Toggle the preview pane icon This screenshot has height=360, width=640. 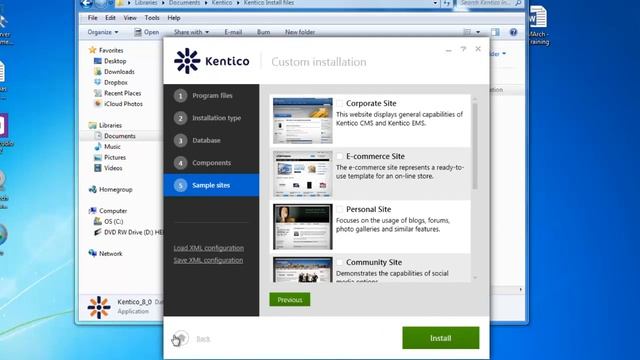point(495,32)
